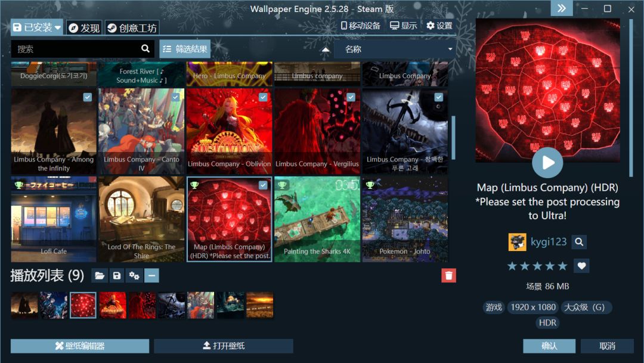Cancel with 取消 button
Viewport: 644px width, 363px height.
coord(607,346)
